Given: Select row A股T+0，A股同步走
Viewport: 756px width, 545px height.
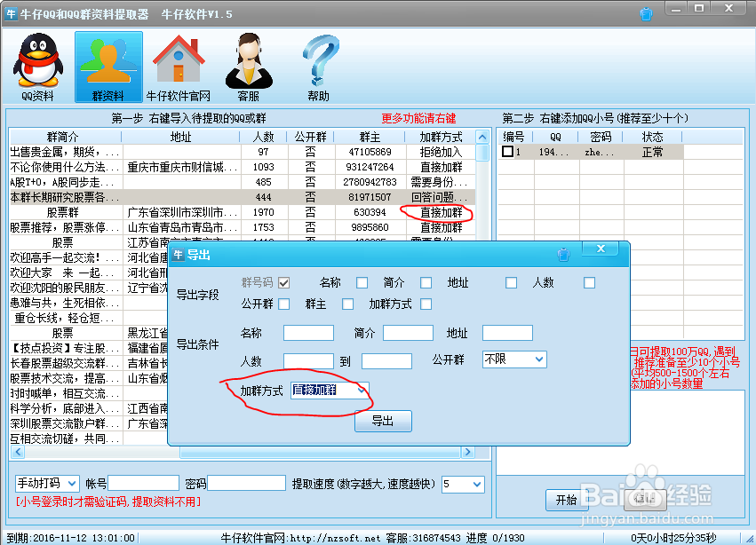Looking at the screenshot, I should coord(242,182).
